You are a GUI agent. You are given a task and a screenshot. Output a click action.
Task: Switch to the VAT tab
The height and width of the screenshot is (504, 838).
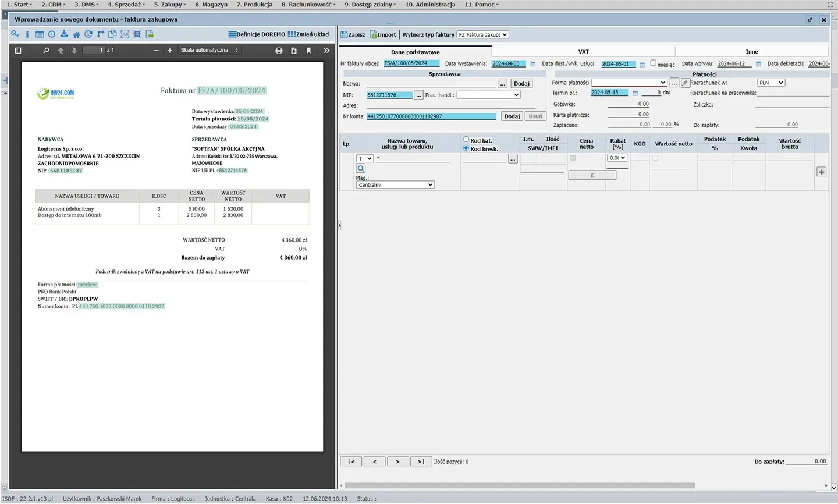[x=583, y=52]
